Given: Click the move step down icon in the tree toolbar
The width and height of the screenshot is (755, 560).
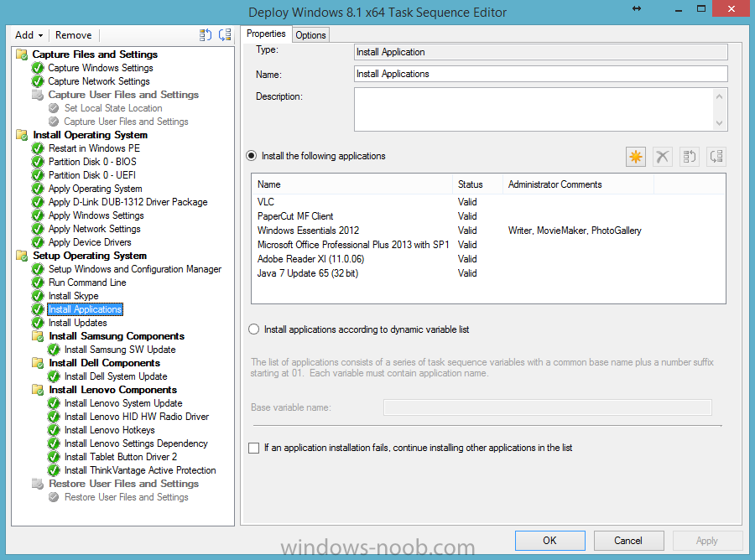Looking at the screenshot, I should [225, 34].
